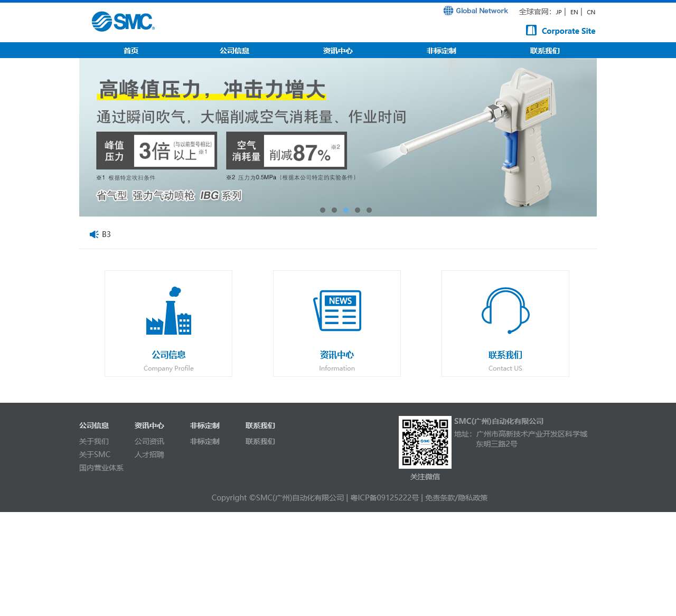Click the WeChat QR code image
Screen dimensions: 676x616
425,442
